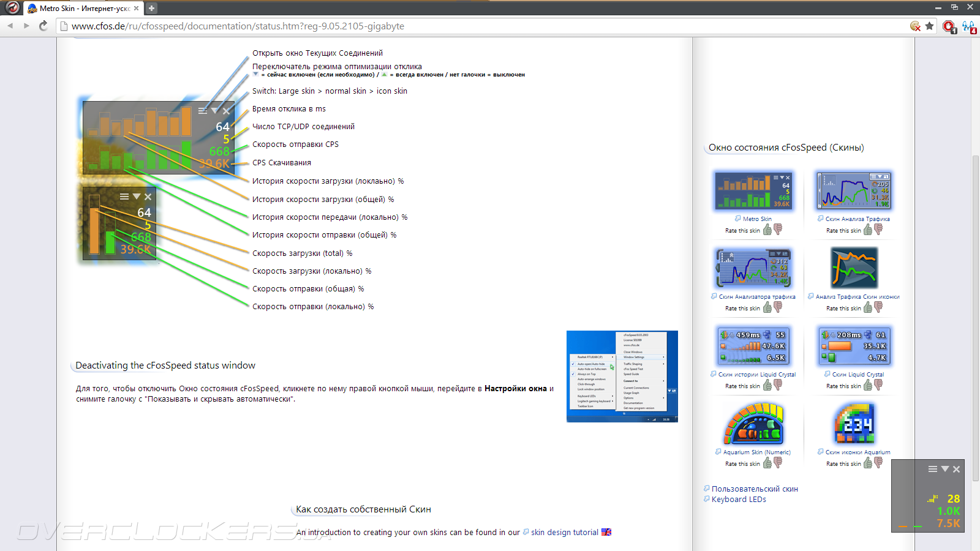This screenshot has width=980, height=551.
Task: Bookmark this page with the star icon
Action: (x=929, y=26)
